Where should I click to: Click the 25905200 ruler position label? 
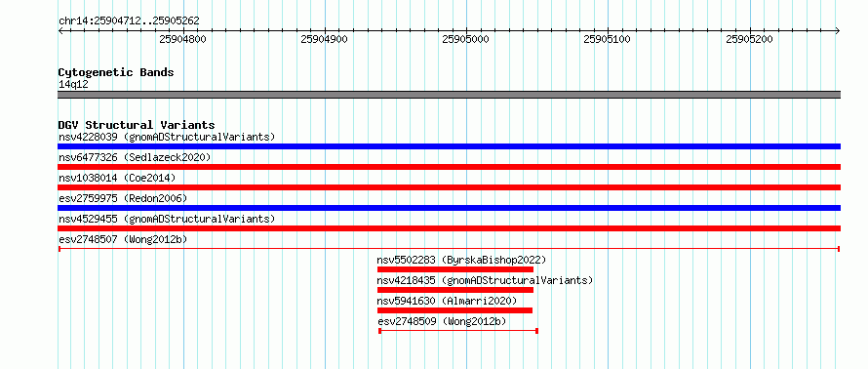coord(750,40)
